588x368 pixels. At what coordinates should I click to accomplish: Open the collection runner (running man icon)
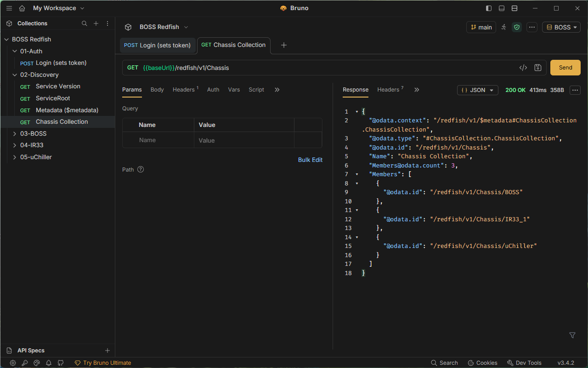click(503, 27)
